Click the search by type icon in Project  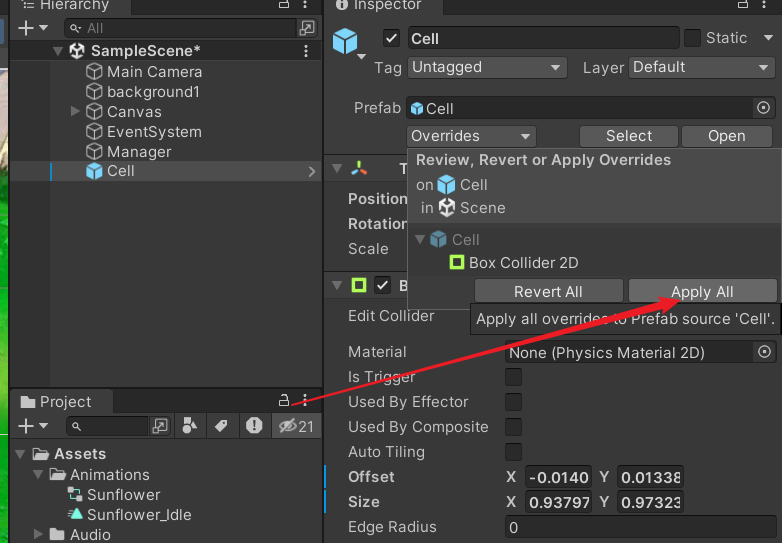tap(190, 426)
